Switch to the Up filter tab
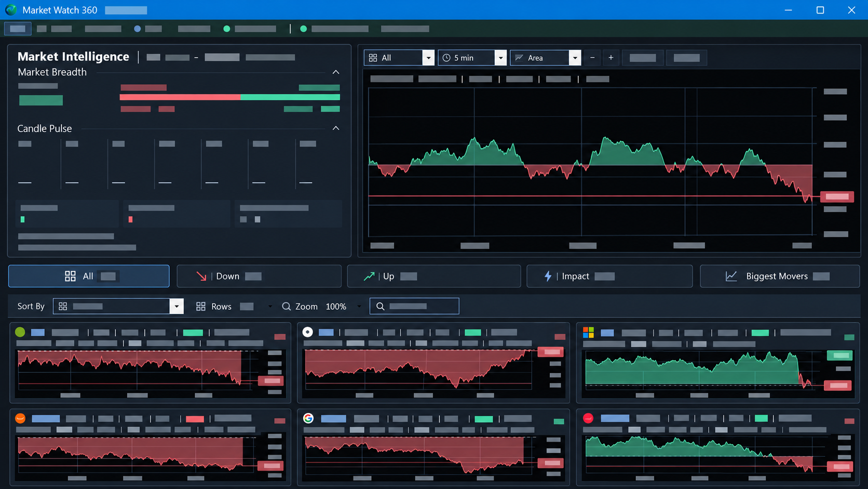The height and width of the screenshot is (489, 868). tap(434, 276)
